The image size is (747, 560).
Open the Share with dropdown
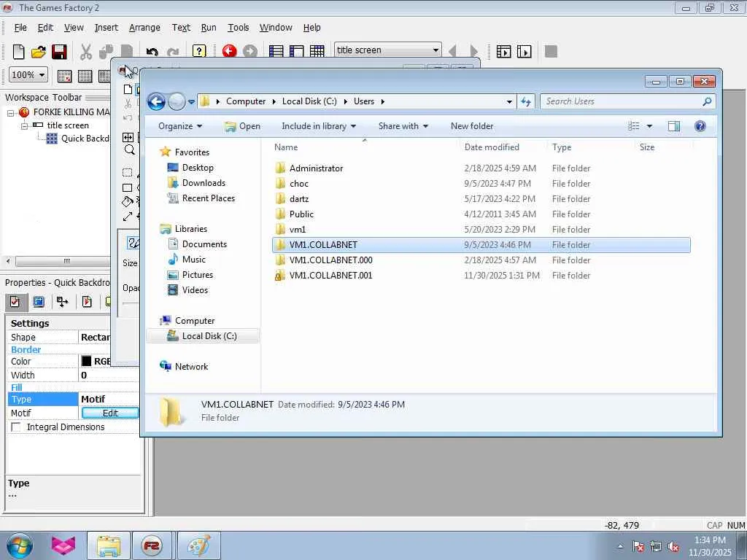(403, 126)
